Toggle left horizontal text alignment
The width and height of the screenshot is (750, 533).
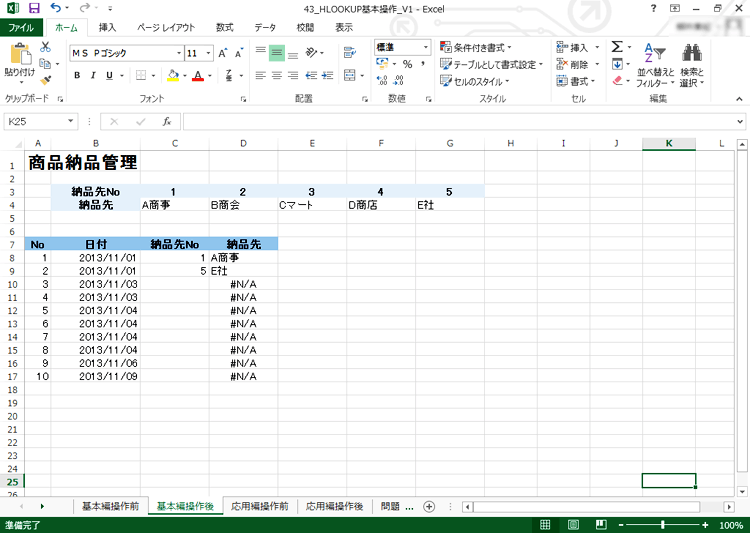pos(261,75)
